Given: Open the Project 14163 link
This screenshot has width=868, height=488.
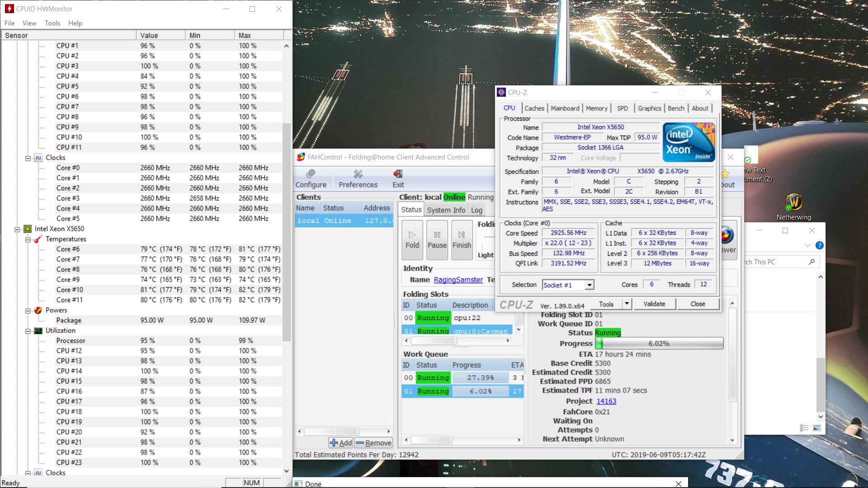Looking at the screenshot, I should (606, 401).
